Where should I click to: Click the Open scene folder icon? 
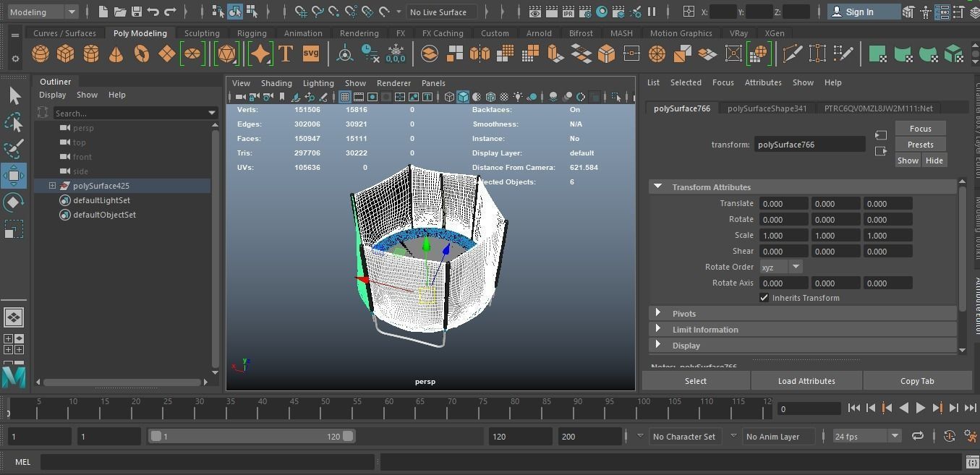[x=119, y=12]
